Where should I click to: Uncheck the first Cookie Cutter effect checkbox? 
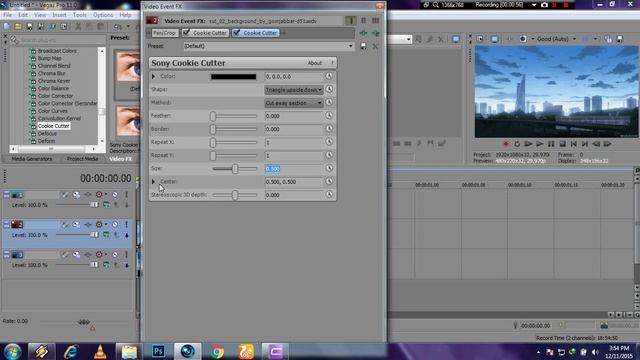186,33
